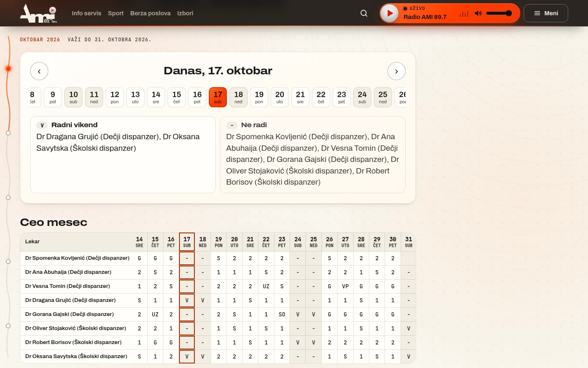Click the 31 SUB column header

409,242
